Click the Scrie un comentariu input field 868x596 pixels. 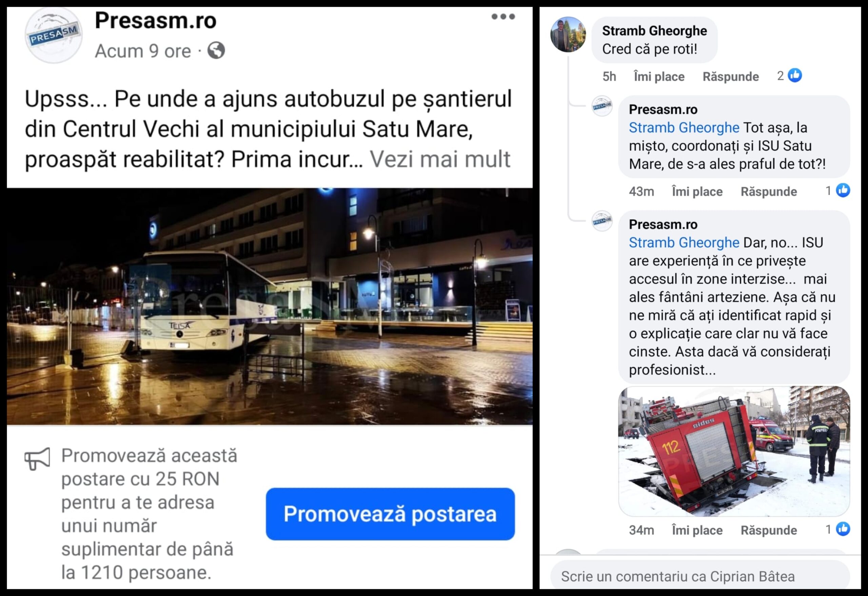pos(700,576)
